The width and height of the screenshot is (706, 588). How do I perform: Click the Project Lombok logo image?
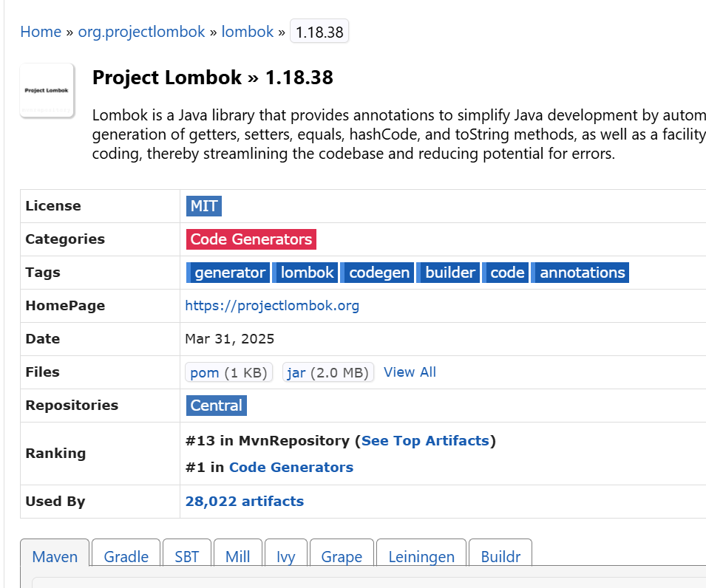(47, 89)
